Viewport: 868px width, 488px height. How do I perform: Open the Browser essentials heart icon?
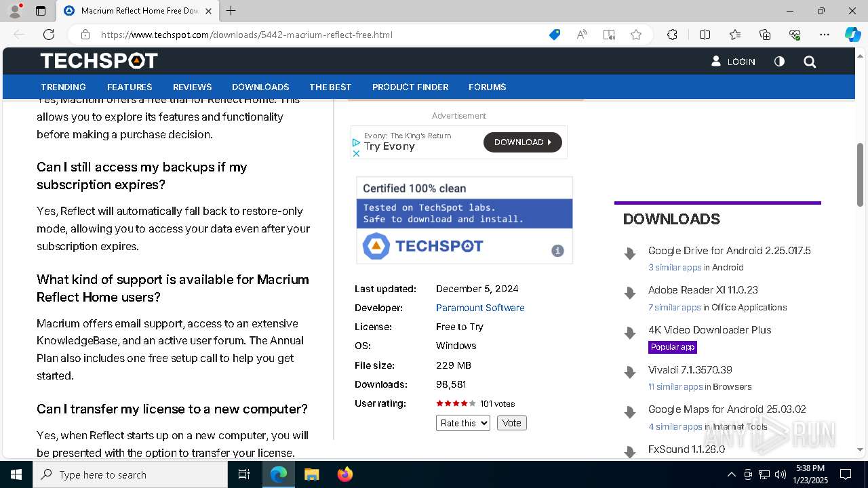tap(795, 35)
